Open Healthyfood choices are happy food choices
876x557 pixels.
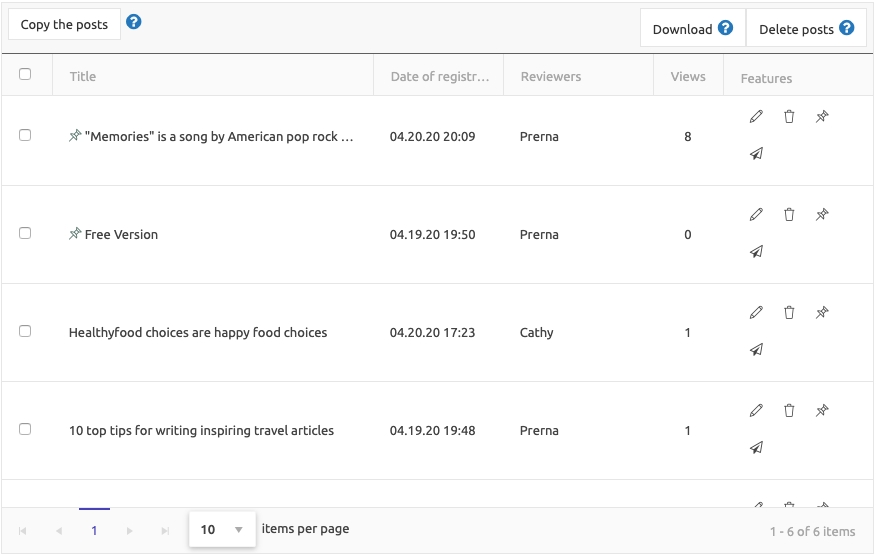click(198, 332)
